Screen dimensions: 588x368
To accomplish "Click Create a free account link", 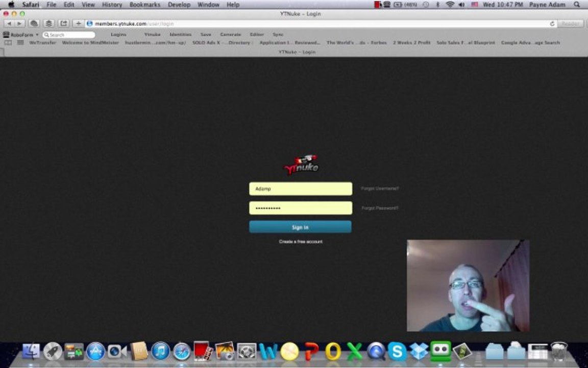I will click(x=301, y=241).
